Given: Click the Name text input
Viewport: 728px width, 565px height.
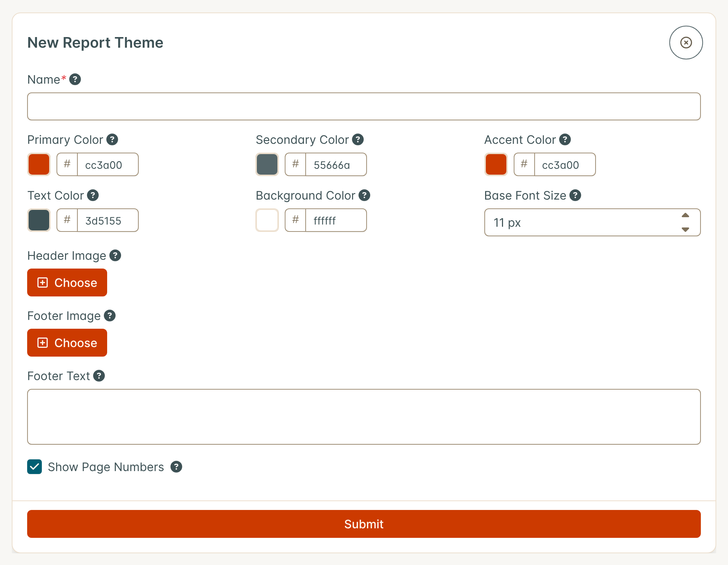Looking at the screenshot, I should click(364, 106).
